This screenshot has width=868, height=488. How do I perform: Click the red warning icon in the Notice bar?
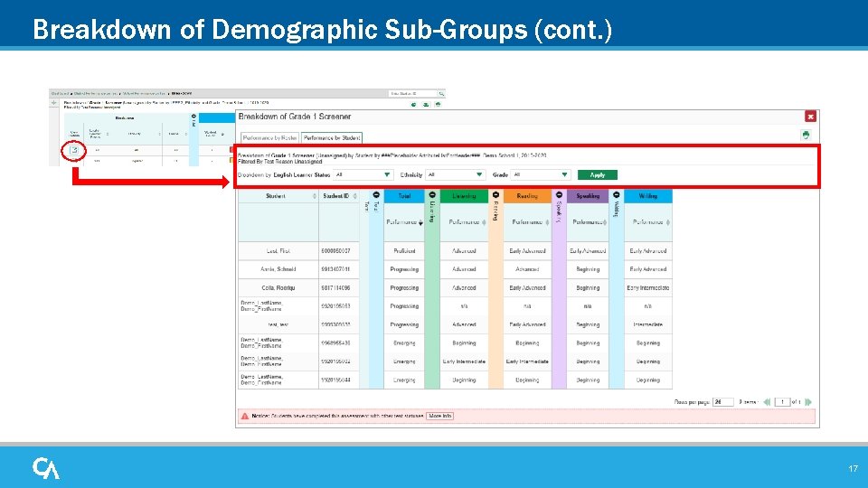tap(245, 416)
